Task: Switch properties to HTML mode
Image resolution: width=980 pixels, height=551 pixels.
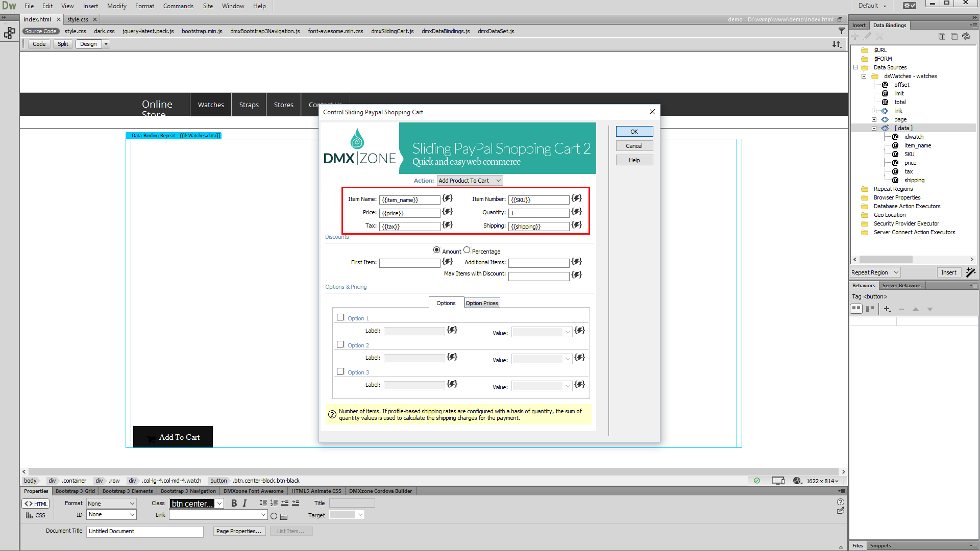Action: pyautogui.click(x=36, y=504)
